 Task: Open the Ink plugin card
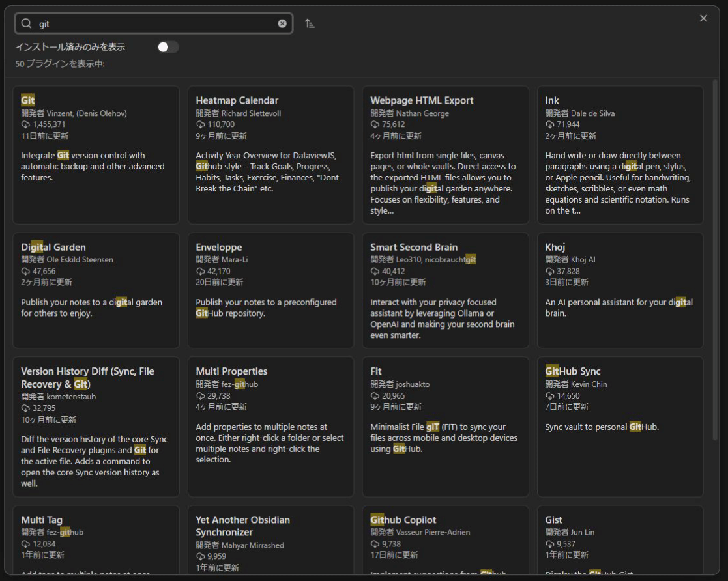click(x=620, y=155)
